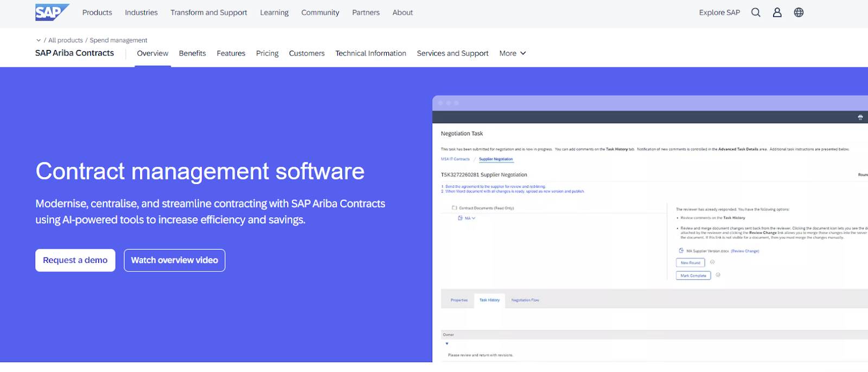Select the Overview tab
The height and width of the screenshot is (372, 868).
[x=152, y=53]
